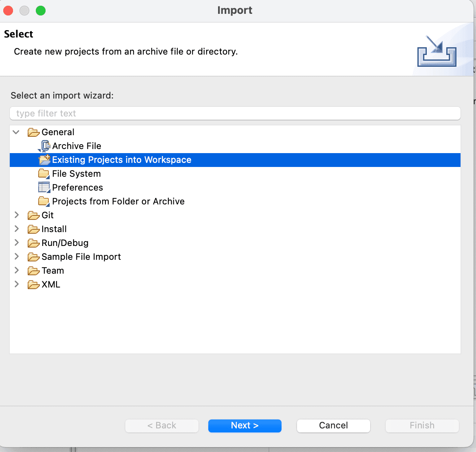Click the Run/Debug folder icon

[x=33, y=243]
